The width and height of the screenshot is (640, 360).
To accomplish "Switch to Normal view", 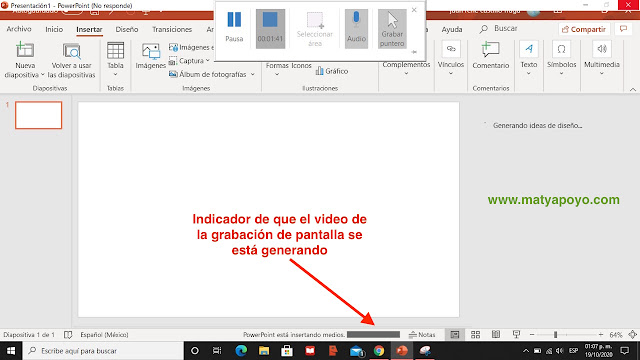I will pos(455,335).
